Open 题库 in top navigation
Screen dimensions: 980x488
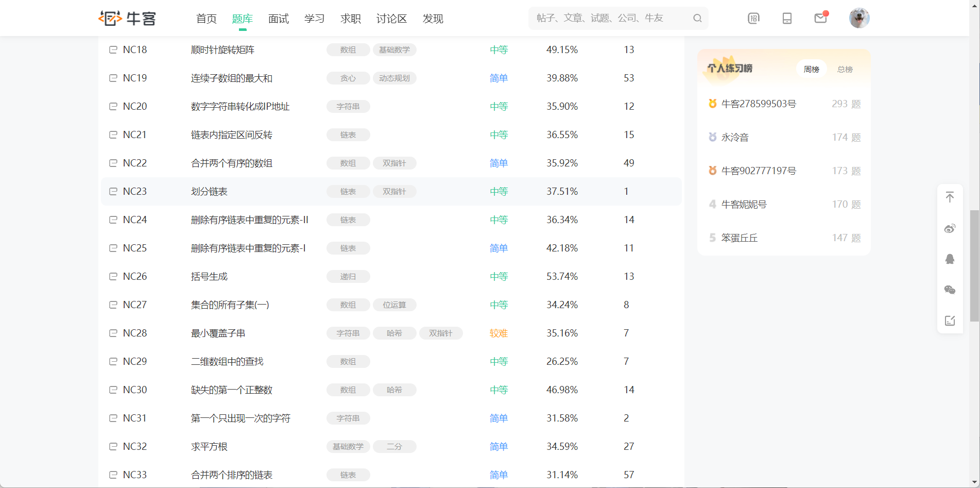click(x=242, y=19)
